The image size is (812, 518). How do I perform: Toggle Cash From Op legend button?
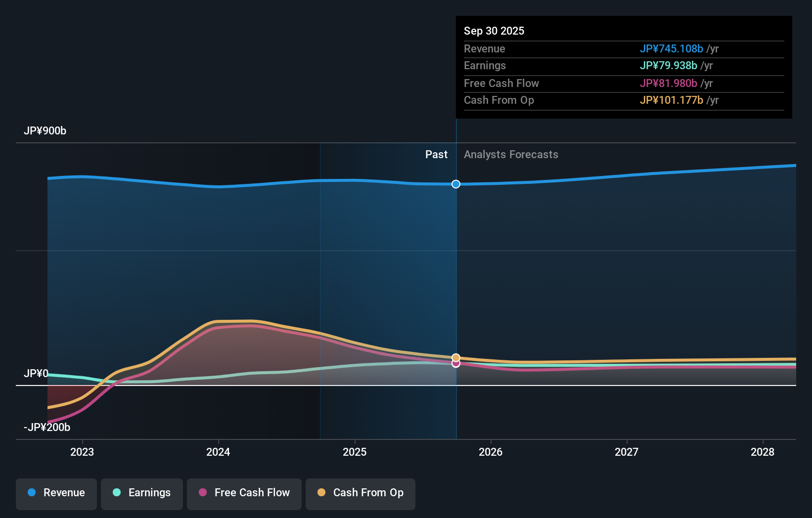361,493
